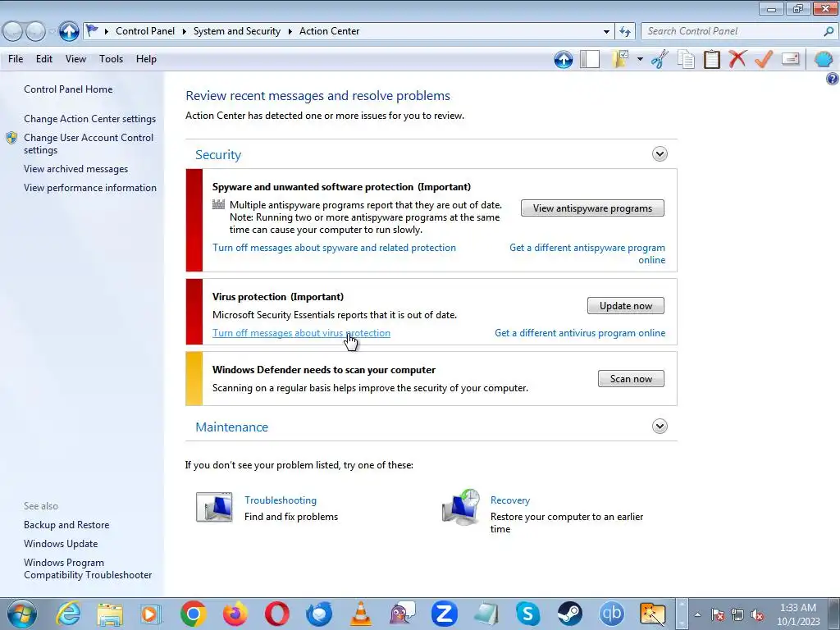Open the Recovery link

tap(510, 500)
